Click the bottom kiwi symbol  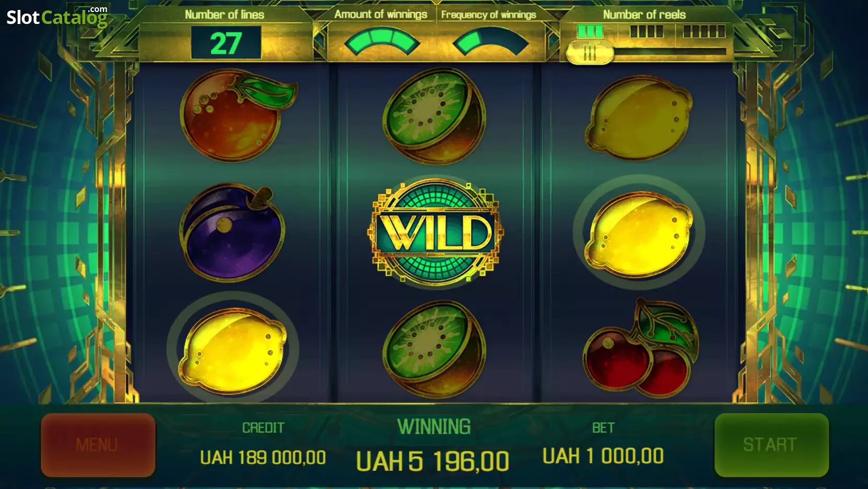[x=435, y=349]
